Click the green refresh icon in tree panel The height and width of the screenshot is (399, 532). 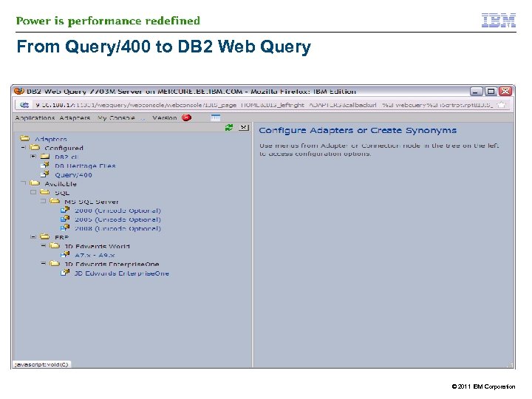click(x=229, y=128)
